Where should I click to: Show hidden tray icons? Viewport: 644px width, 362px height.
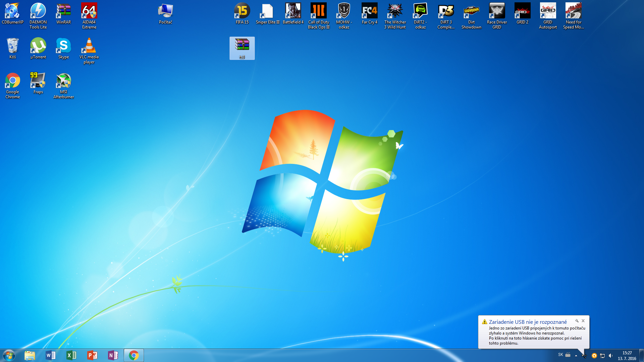[576, 356]
